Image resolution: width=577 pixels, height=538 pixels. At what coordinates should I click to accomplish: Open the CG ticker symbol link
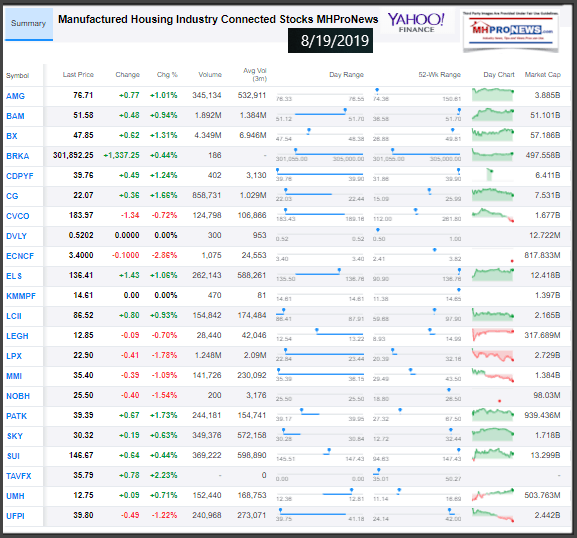click(12, 196)
